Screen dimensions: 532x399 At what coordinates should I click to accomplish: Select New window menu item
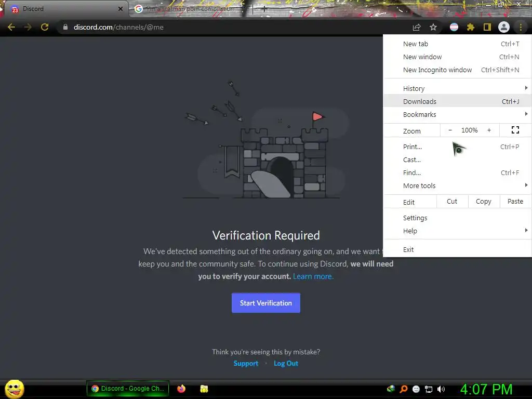457,57
